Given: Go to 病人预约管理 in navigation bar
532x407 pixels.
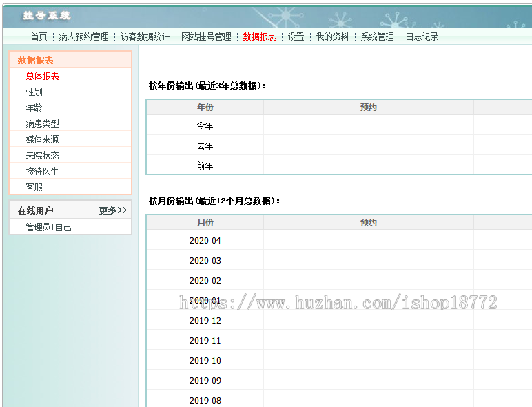Looking at the screenshot, I should (83, 37).
